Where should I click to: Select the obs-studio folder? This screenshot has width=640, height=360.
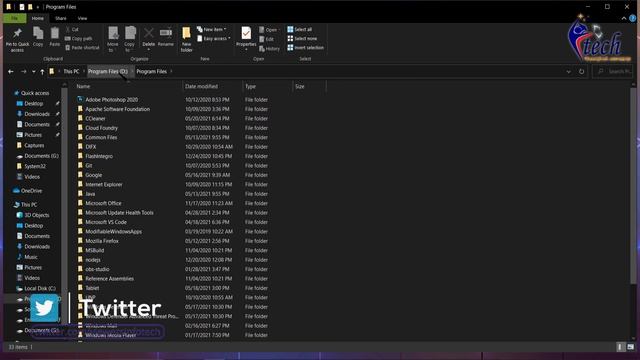click(x=97, y=269)
